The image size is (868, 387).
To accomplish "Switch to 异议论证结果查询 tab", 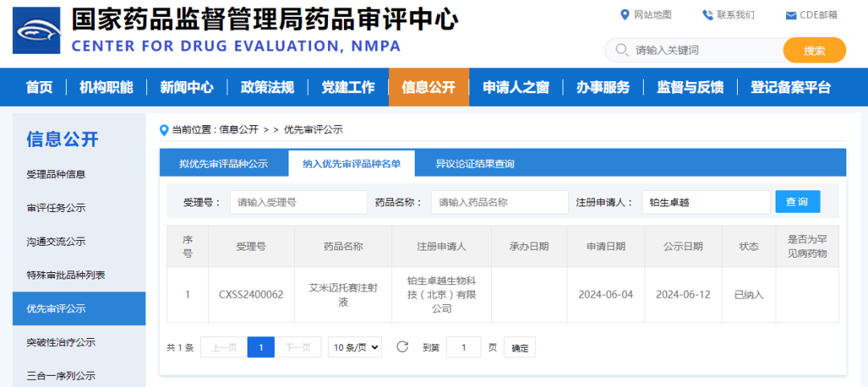I will [x=475, y=164].
